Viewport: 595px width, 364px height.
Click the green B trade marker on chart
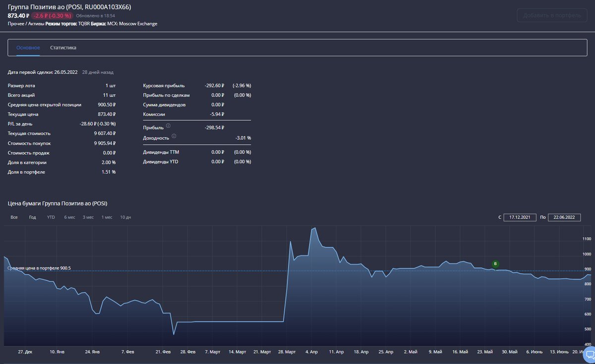tap(494, 263)
